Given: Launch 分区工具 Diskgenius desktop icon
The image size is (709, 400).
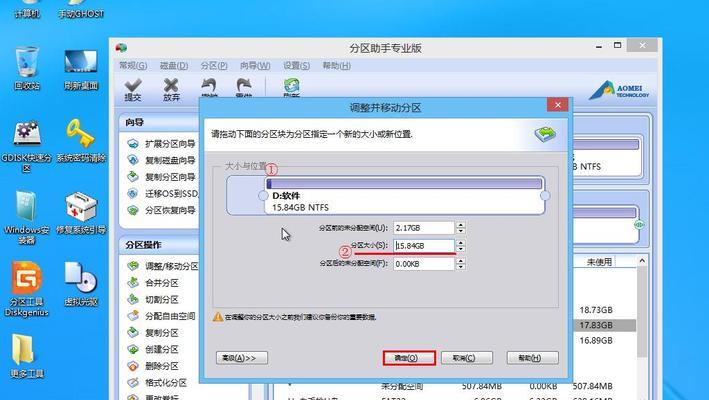Looking at the screenshot, I should point(27,288).
